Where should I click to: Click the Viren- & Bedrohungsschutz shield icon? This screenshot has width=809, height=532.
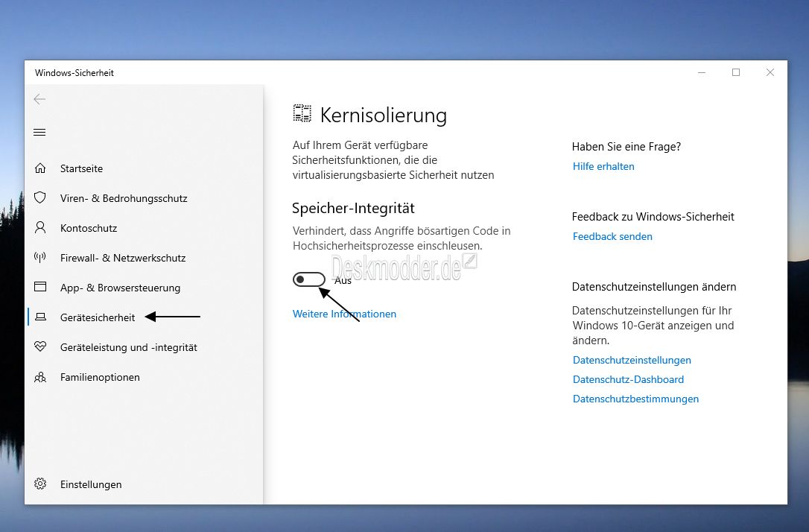[40, 198]
